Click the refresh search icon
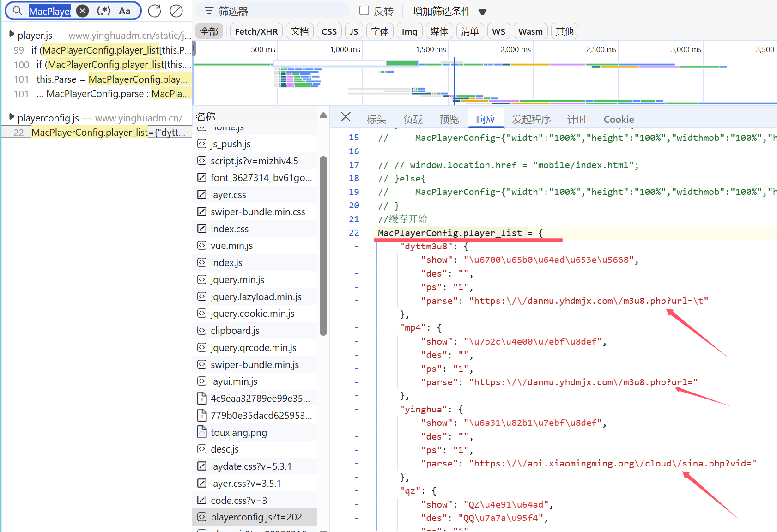This screenshot has height=532, width=777. 154,11
